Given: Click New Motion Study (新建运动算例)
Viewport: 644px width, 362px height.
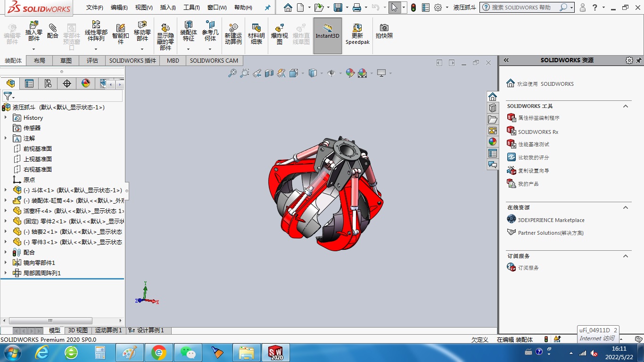Looking at the screenshot, I should point(233,33).
